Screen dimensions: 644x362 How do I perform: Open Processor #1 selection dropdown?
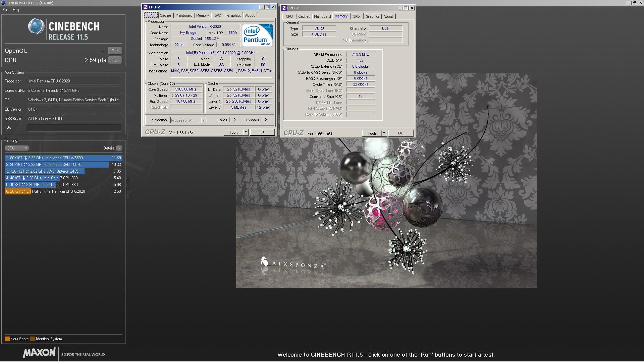(188, 120)
